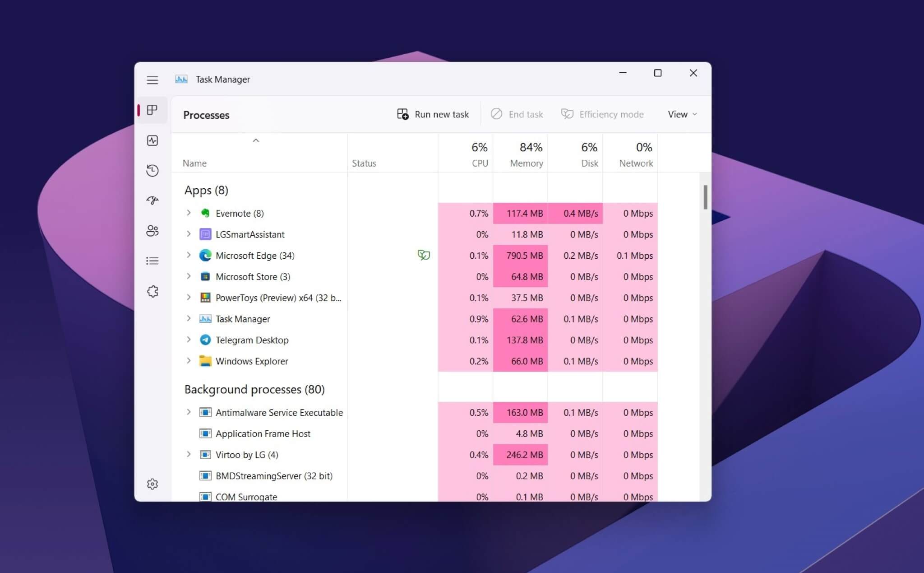Click Edge's 0.1 Mbps network cell

630,256
